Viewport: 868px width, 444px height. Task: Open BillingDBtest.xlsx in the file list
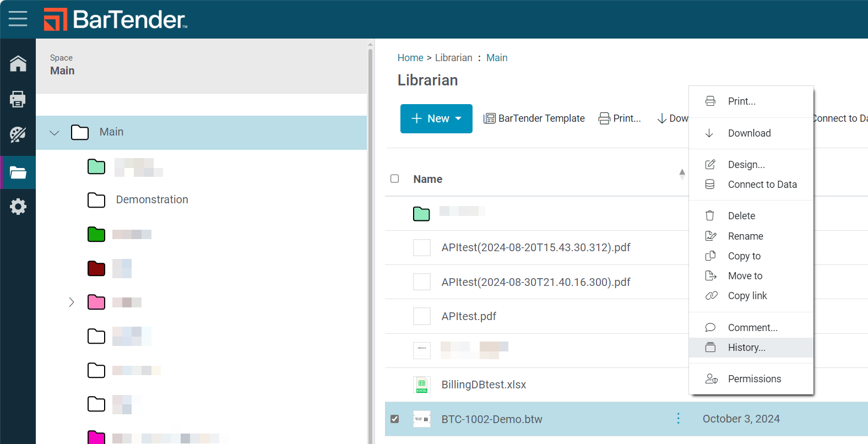(x=484, y=385)
